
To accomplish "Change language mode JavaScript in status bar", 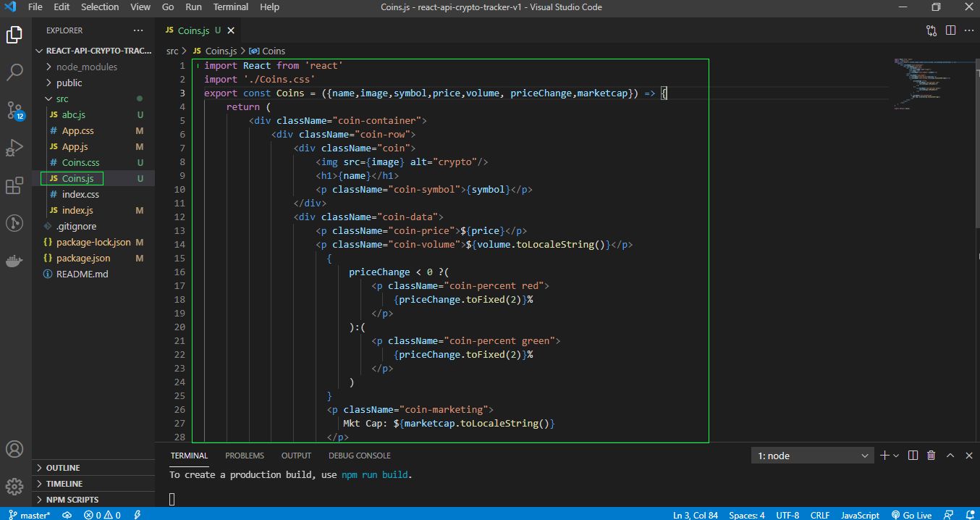I will (x=860, y=515).
